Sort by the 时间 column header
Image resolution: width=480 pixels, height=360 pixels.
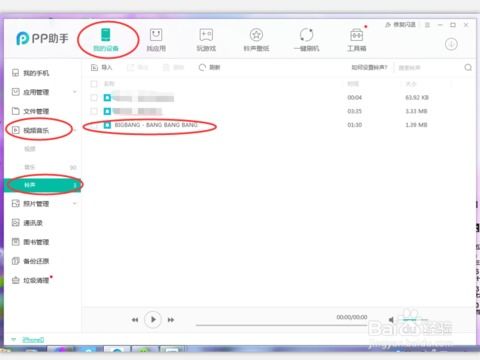coord(353,84)
